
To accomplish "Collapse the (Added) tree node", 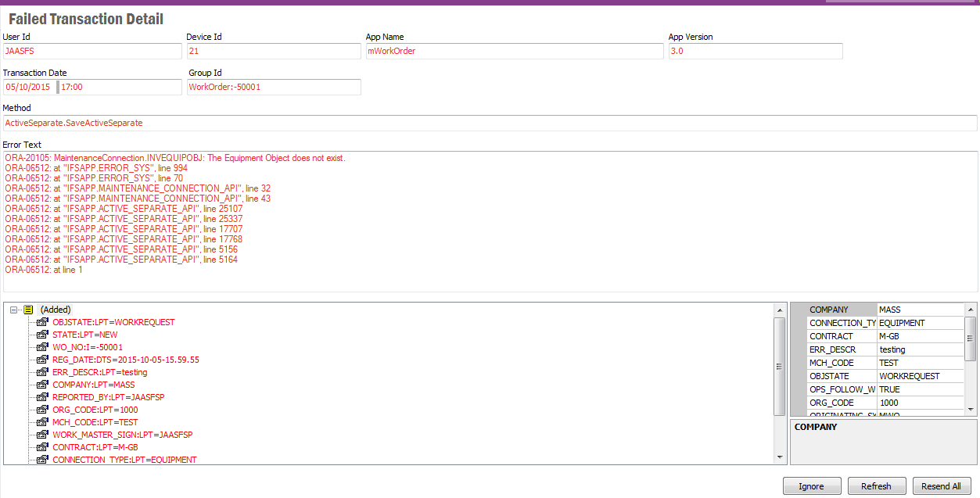I will point(14,310).
